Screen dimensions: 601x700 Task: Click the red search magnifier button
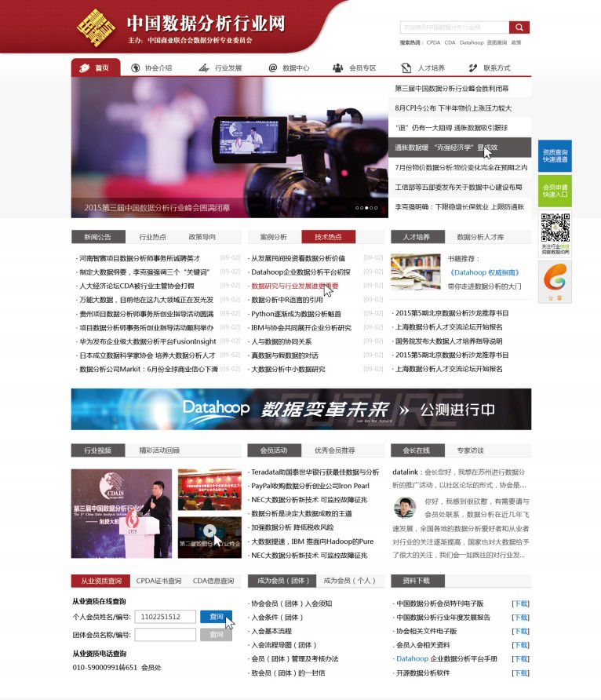tap(519, 27)
